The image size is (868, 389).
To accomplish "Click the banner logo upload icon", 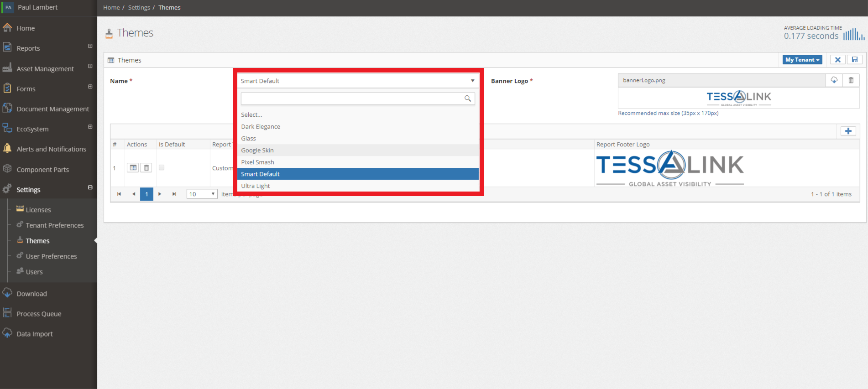I will (x=834, y=80).
